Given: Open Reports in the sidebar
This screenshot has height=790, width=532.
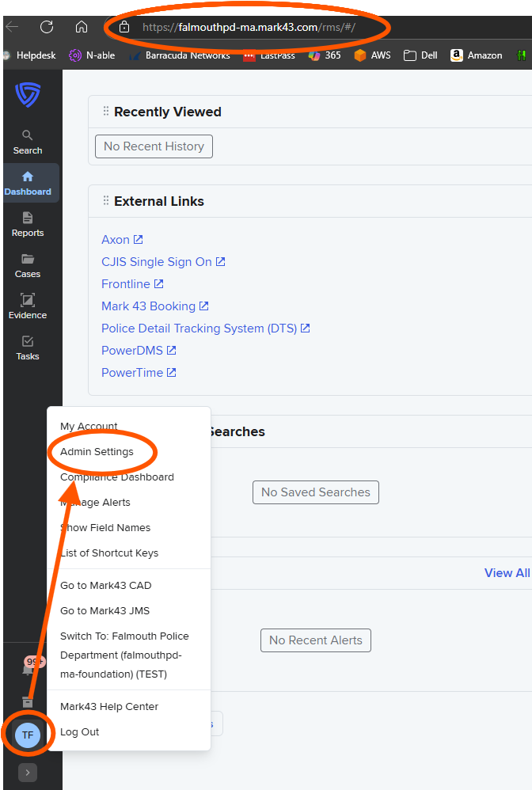Looking at the screenshot, I should tap(28, 225).
